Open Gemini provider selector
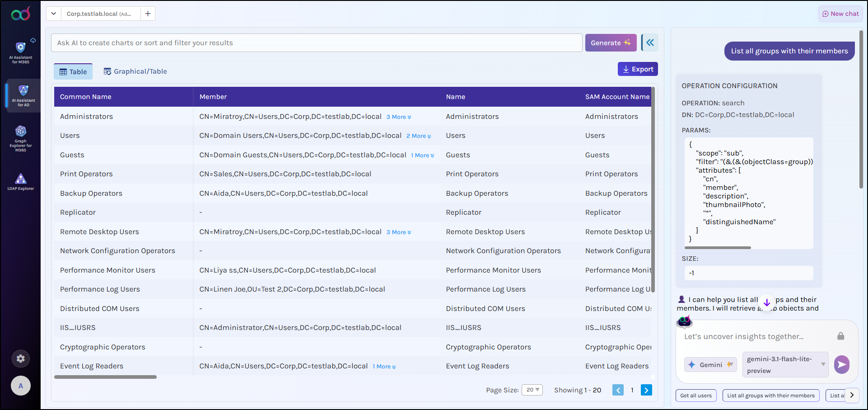868x410 pixels. point(711,365)
